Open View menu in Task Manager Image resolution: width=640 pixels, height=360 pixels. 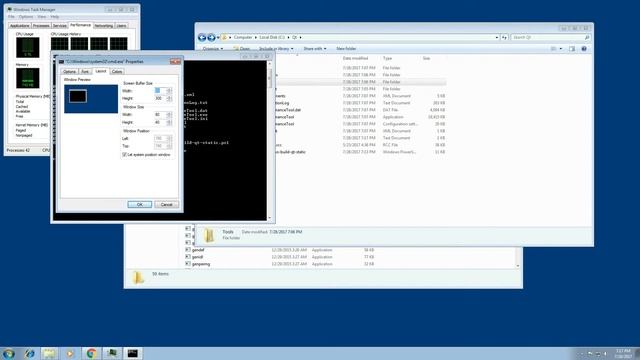coord(42,17)
